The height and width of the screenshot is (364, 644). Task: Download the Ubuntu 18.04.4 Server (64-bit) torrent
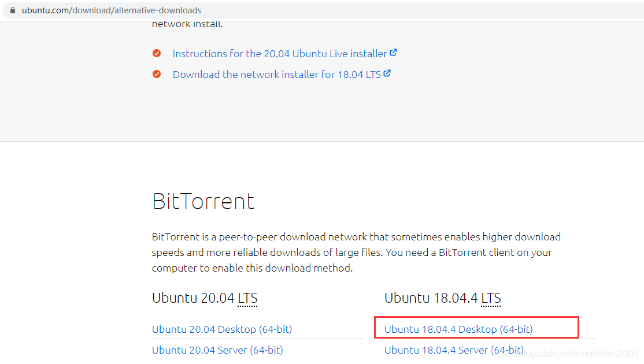tap(454, 350)
